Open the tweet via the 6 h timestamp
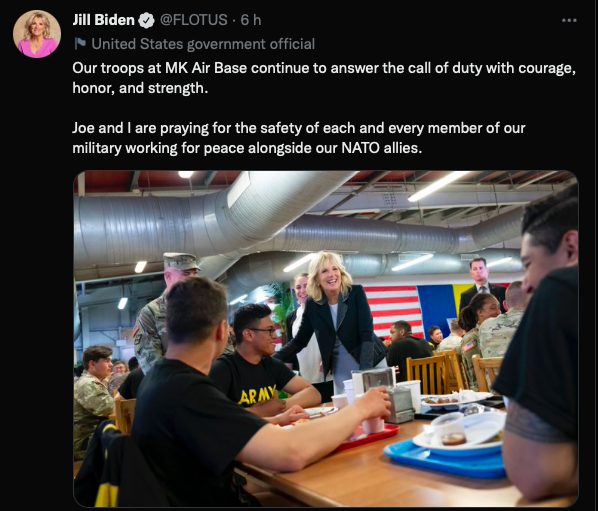The image size is (598, 511). [x=251, y=20]
